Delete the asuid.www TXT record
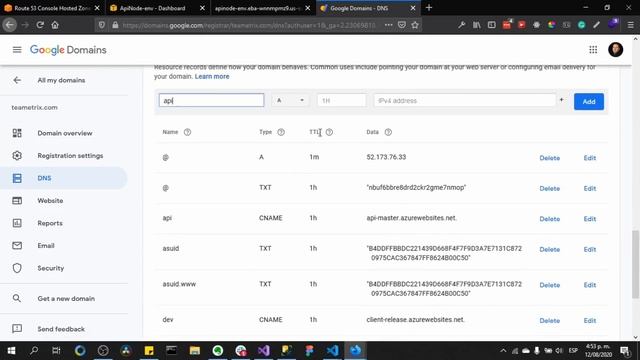The height and width of the screenshot is (360, 640). coord(549,285)
